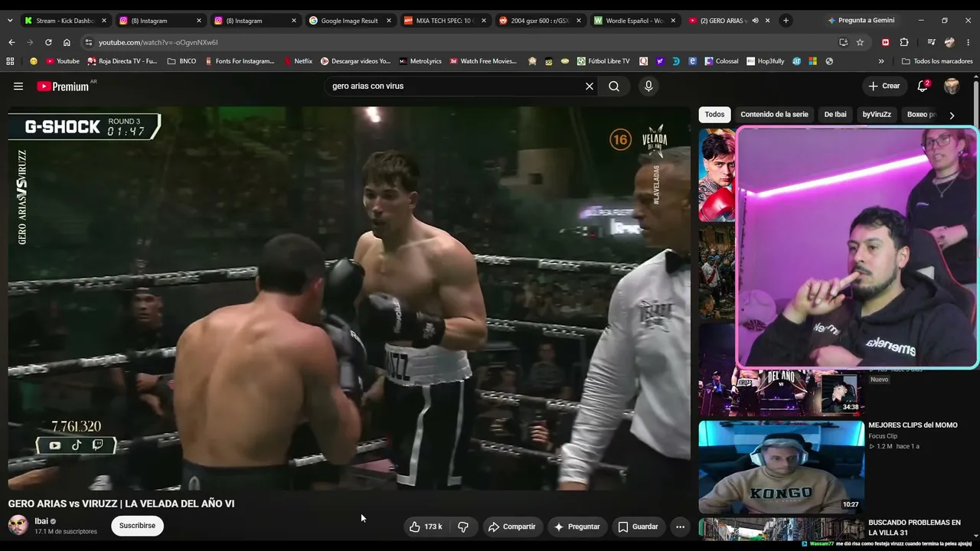
Task: Open the Todos los marcadores folder
Action: 937,61
